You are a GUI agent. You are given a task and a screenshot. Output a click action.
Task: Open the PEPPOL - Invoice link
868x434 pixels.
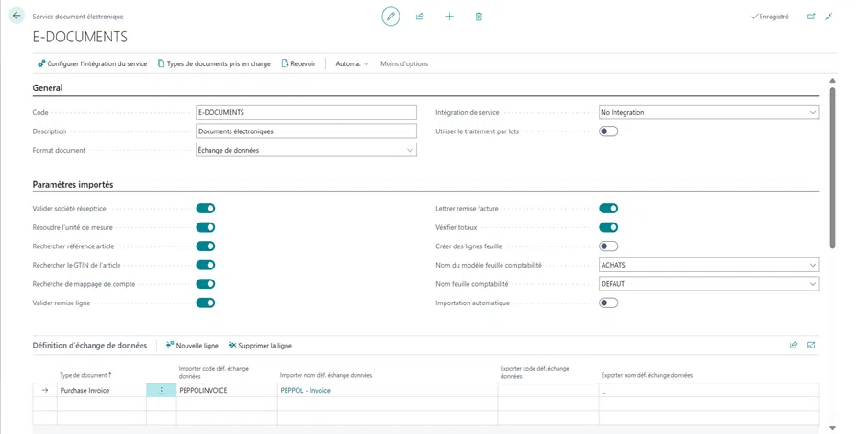pos(306,390)
